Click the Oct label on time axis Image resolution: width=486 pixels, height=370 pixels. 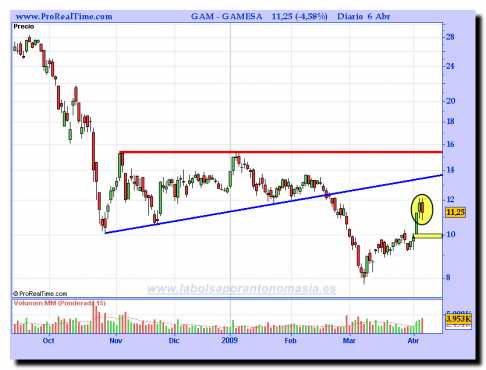pos(48,340)
